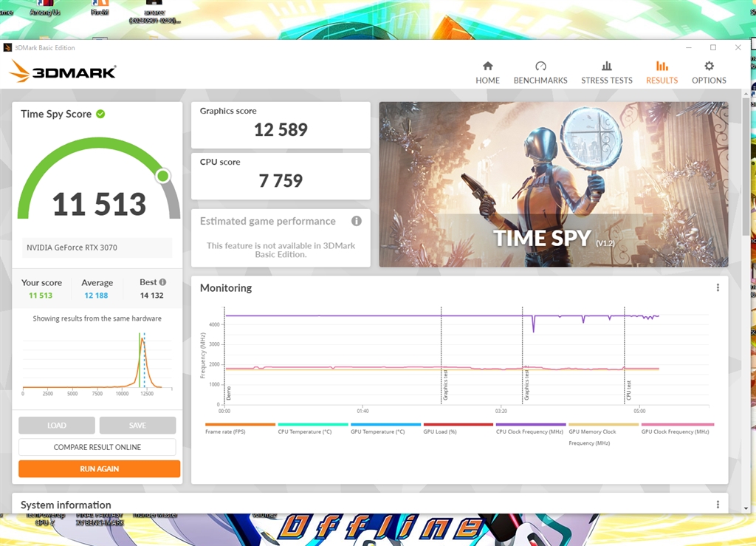Image resolution: width=756 pixels, height=546 pixels.
Task: Click the Time Spy banner image
Action: click(x=554, y=184)
